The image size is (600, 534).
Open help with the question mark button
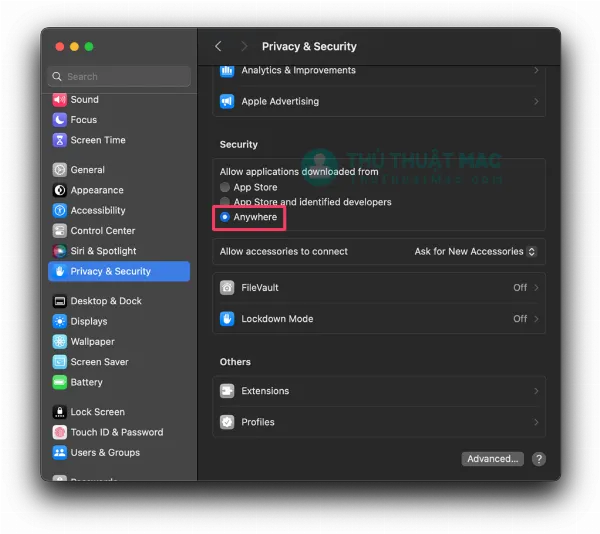coord(539,459)
